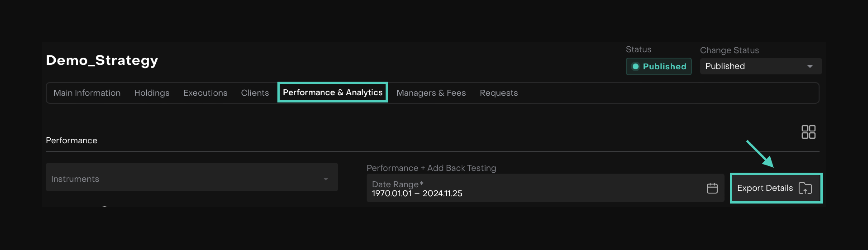Click the export folder icon

pyautogui.click(x=805, y=188)
